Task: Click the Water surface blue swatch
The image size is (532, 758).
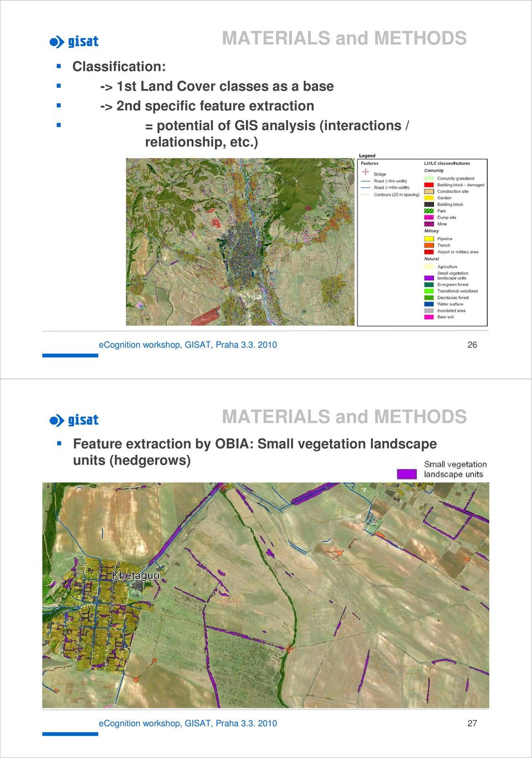Action: point(429,304)
